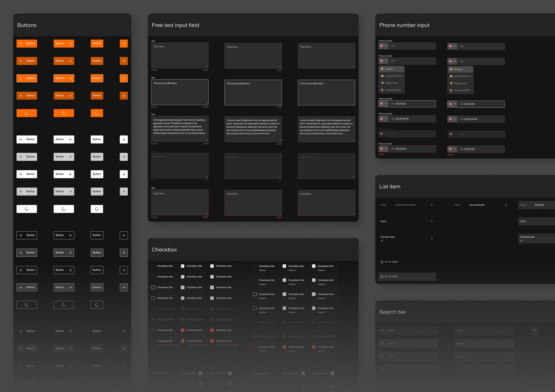Clear the active Typing search field with magnifier

tap(434, 357)
